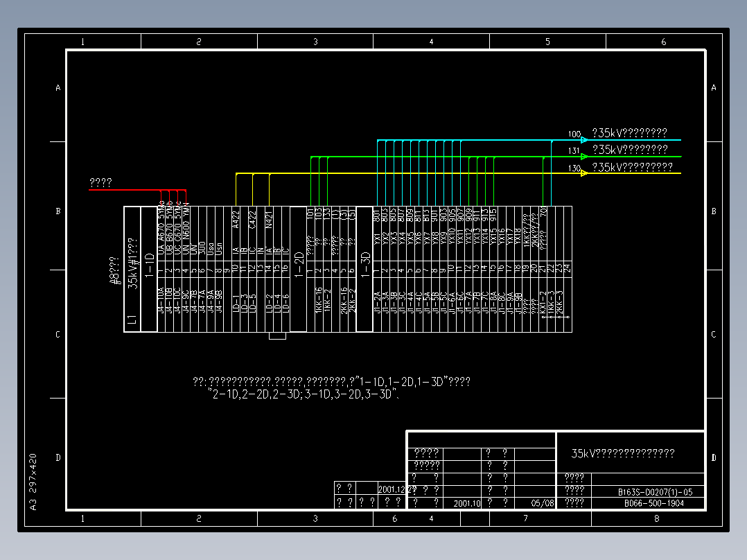Click the yellow 35kV bus label text
Viewport: 747px width, 560px height.
(632, 167)
